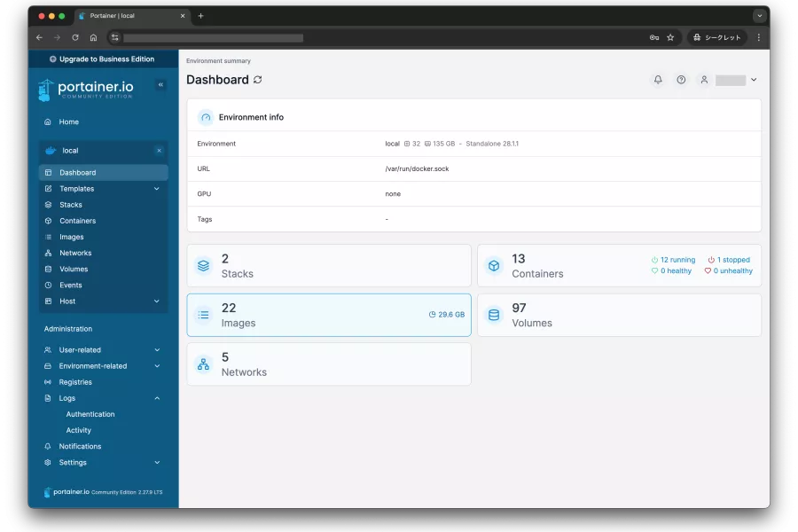
Task: Open the 2 Stacks tile
Action: pos(329,266)
